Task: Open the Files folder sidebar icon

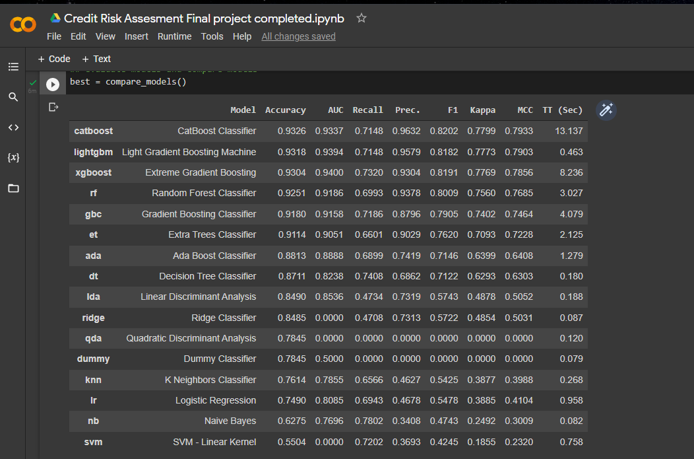Action: [x=13, y=188]
